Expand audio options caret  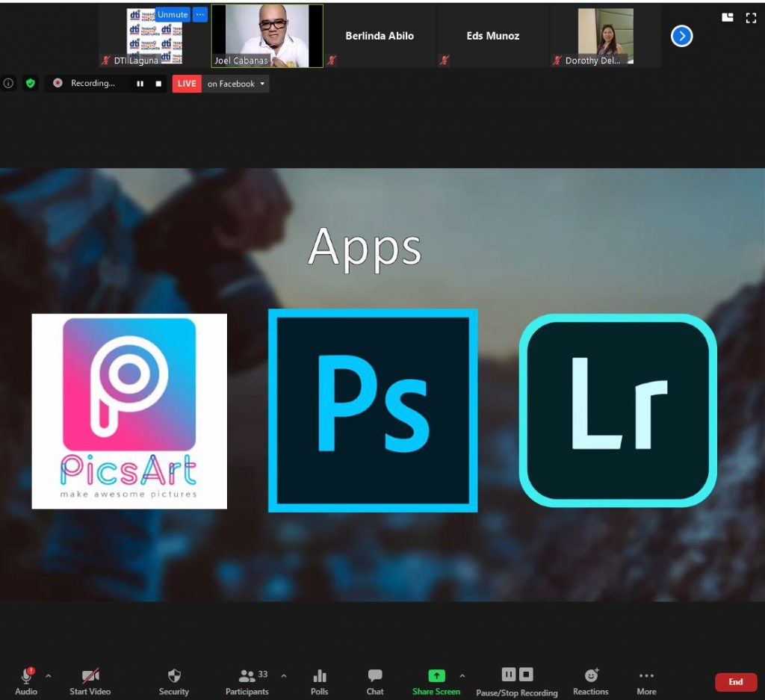tap(49, 675)
